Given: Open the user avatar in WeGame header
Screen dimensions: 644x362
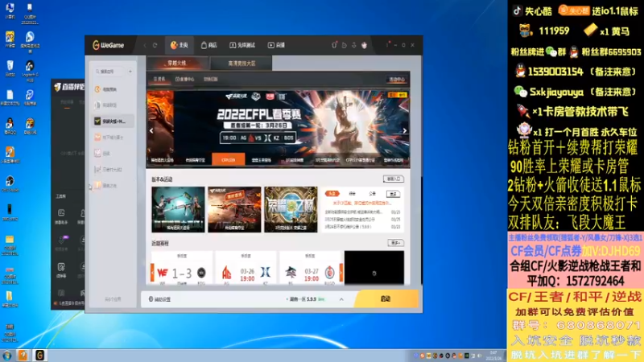Looking at the screenshot, I should tap(365, 45).
